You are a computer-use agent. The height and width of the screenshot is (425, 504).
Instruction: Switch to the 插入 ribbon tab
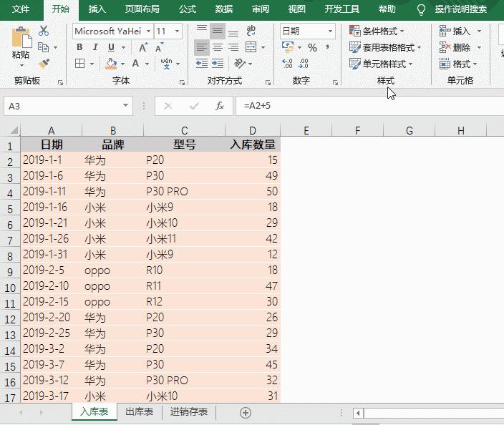[97, 9]
